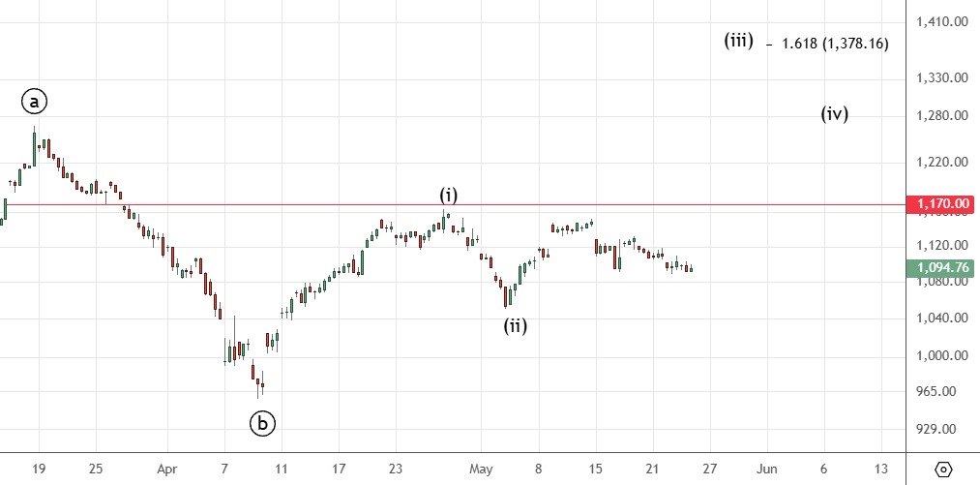The width and height of the screenshot is (980, 485).
Task: Click the Apr label on time axis
Action: point(166,469)
